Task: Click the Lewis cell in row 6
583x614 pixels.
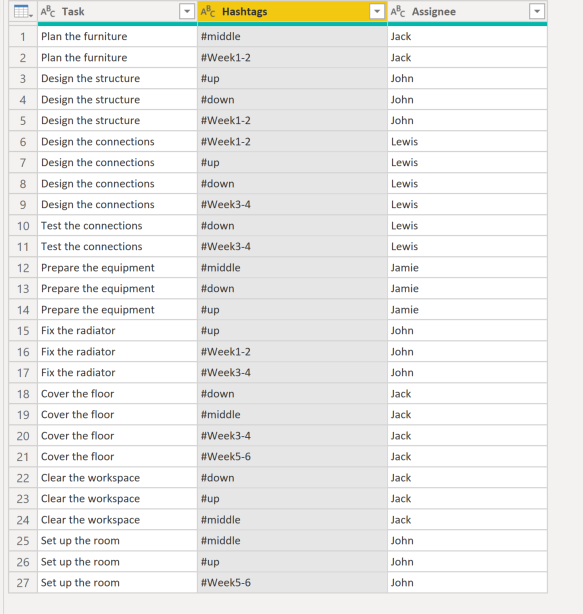Action: (467, 142)
